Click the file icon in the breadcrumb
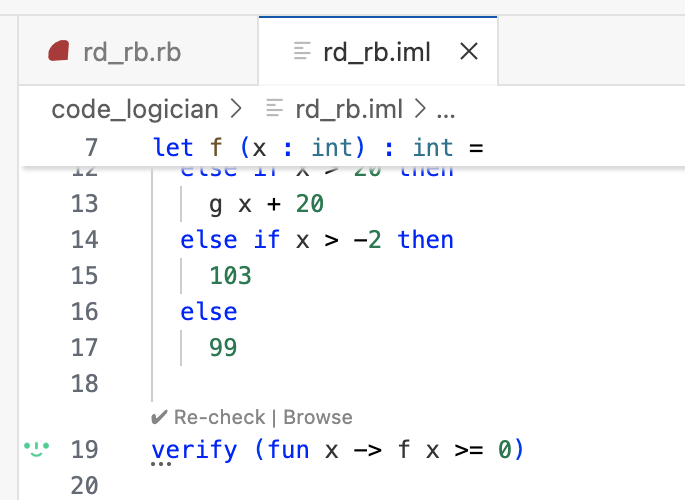685x500 pixels. pos(273,108)
